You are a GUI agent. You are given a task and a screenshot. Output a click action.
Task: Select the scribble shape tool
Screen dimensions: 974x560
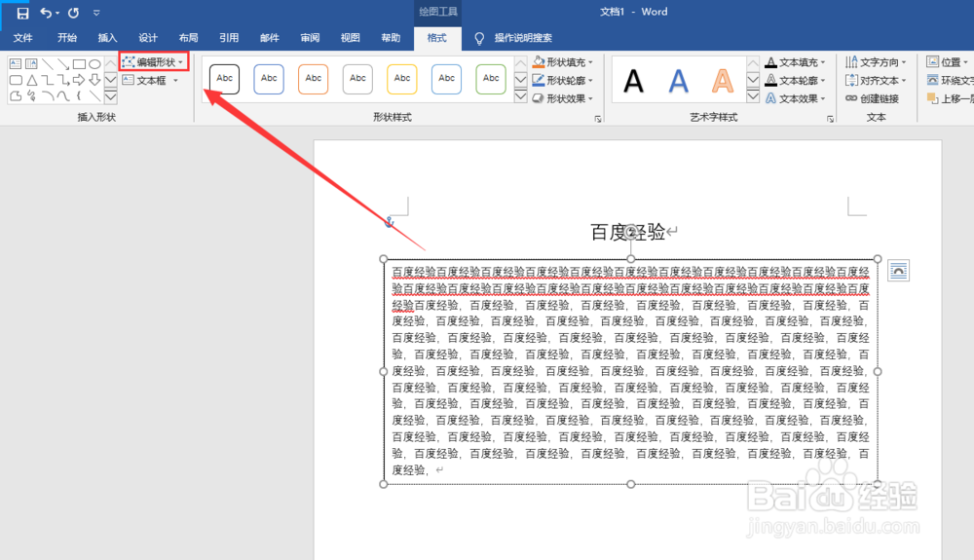(31, 95)
